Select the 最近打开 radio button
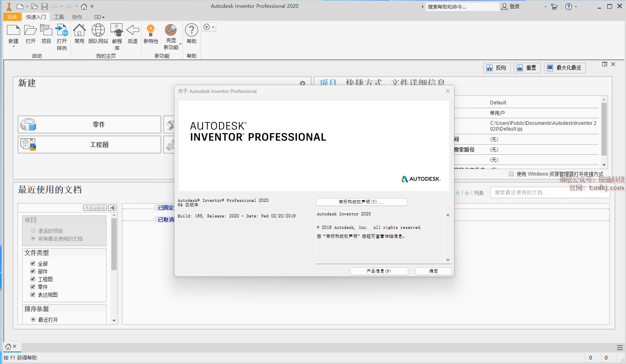626x364 pixels. click(33, 319)
